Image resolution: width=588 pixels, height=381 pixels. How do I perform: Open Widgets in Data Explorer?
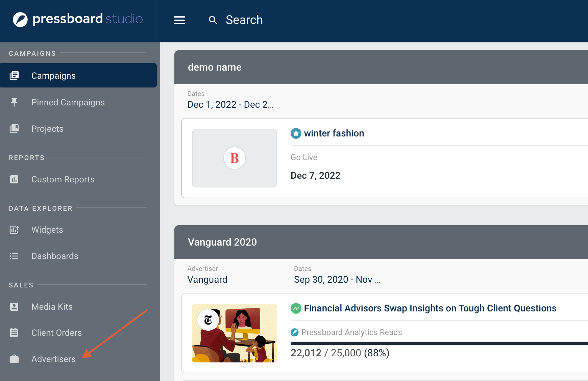point(47,230)
